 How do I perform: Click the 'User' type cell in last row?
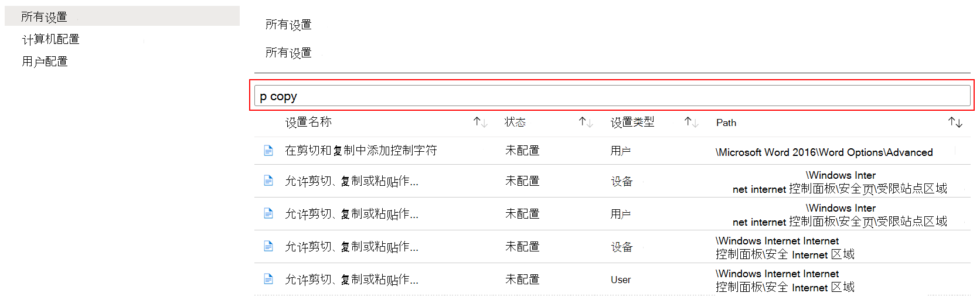point(621,280)
